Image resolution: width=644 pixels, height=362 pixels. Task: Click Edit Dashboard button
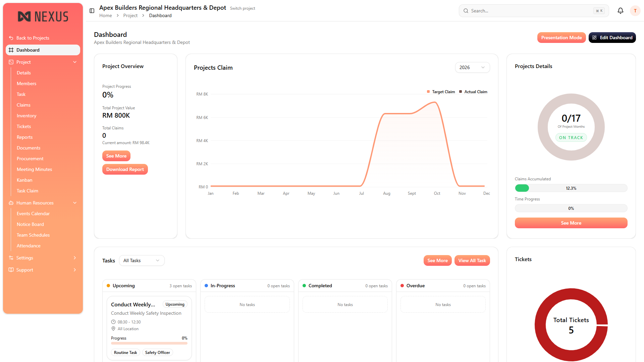click(x=612, y=38)
